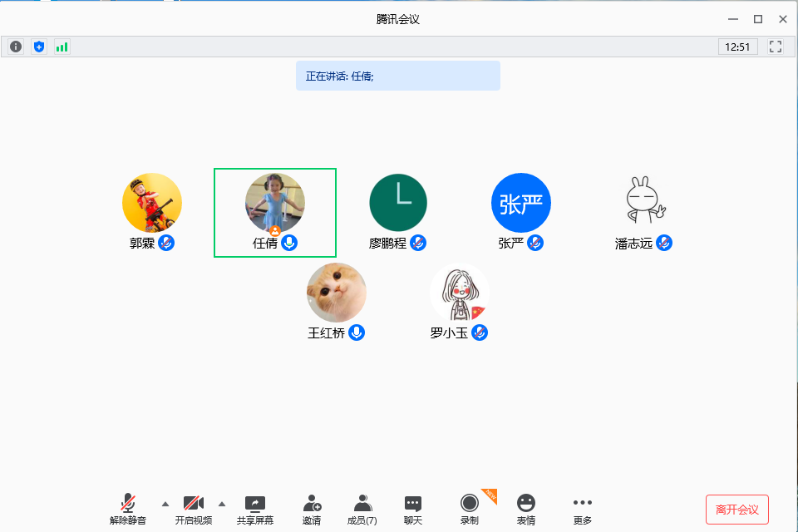Select 任倩's highlighted participant avatar
Screen dimensions: 798x532
(x=275, y=204)
